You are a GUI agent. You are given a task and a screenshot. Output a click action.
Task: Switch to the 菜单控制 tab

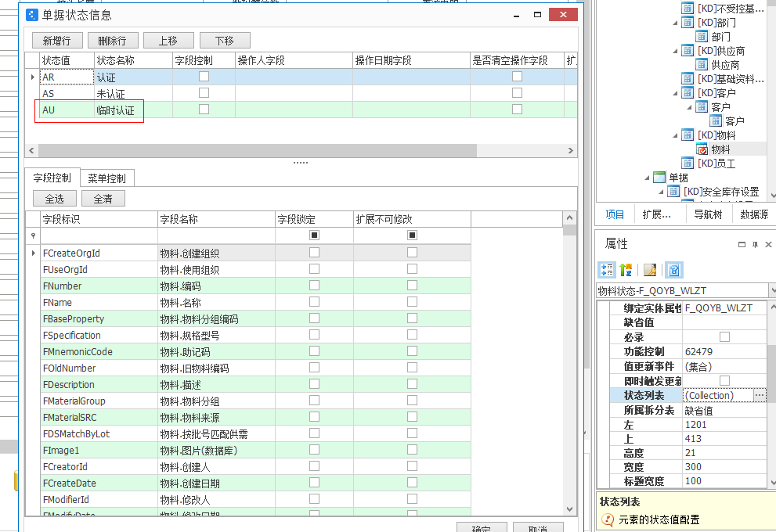pyautogui.click(x=110, y=178)
